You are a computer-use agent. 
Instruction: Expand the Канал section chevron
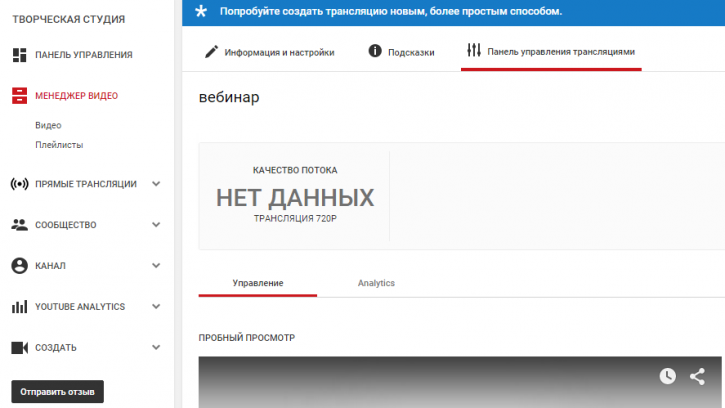pyautogui.click(x=156, y=266)
